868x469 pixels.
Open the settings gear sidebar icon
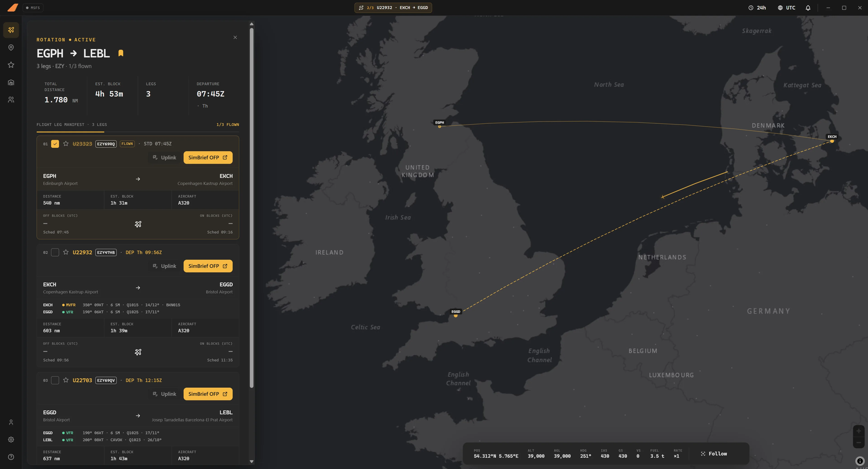click(11, 440)
